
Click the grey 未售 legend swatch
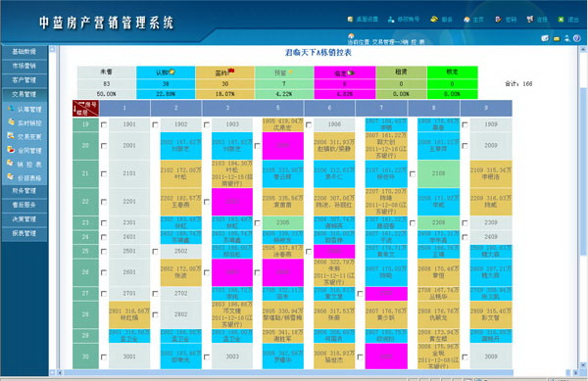107,71
